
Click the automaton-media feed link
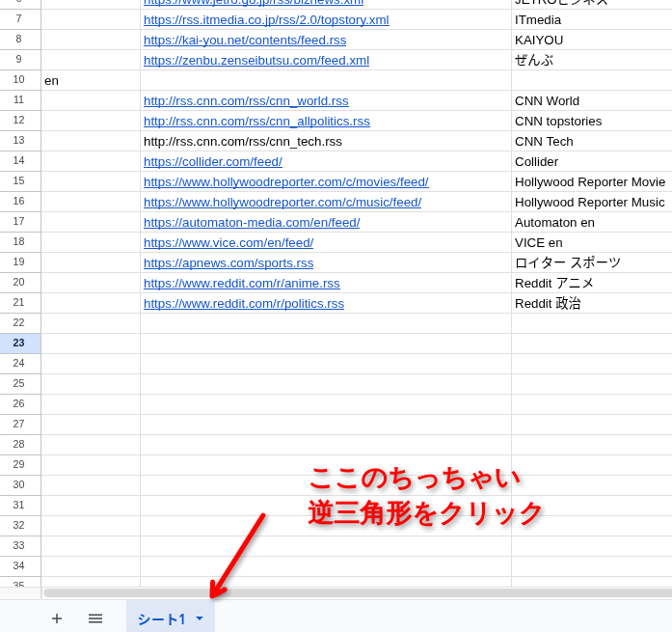tap(252, 223)
